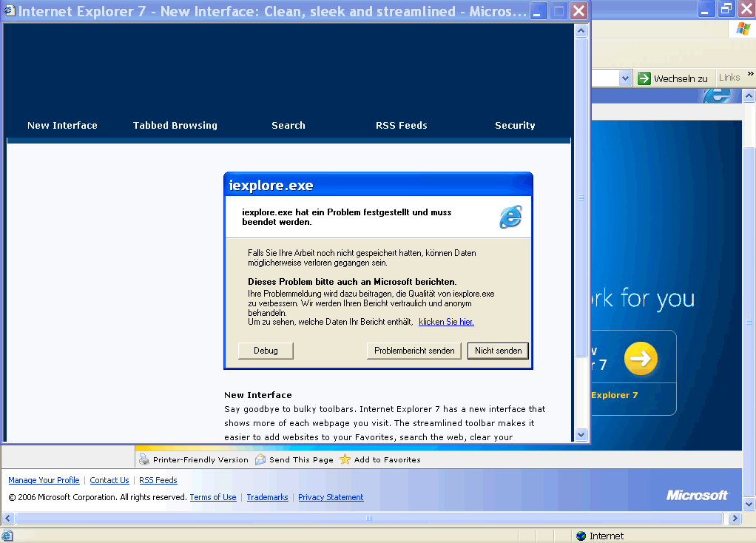Click the Links toolbar label
Screen dimensions: 756x543
tap(729, 77)
